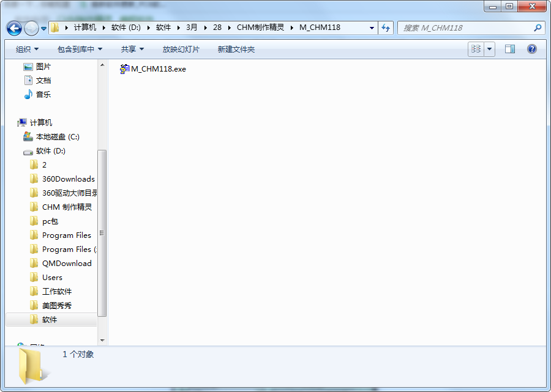The width and height of the screenshot is (551, 392).
Task: Click the change view icon button
Action: pyautogui.click(x=476, y=49)
